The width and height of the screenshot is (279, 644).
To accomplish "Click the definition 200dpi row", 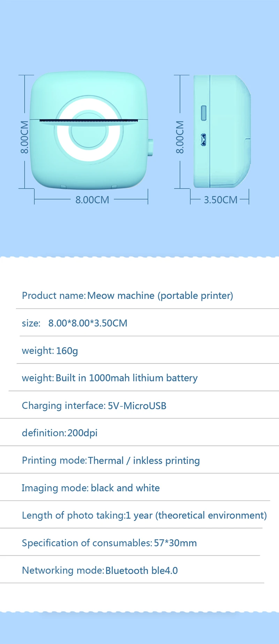I will [x=139, y=432].
